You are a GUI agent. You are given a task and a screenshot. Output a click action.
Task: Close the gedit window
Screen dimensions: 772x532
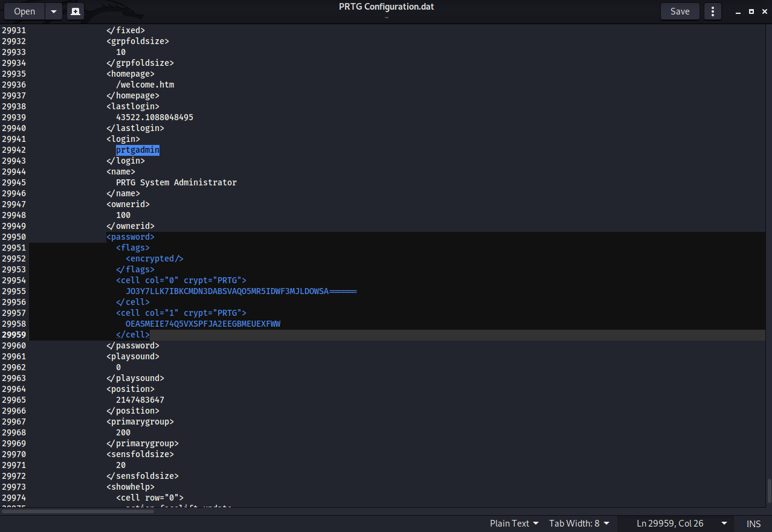(x=764, y=11)
